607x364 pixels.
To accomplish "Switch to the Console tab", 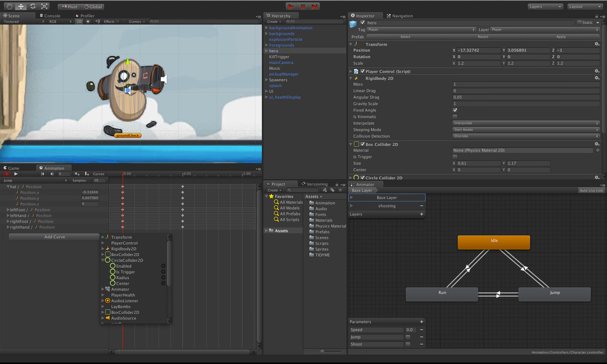I will pos(50,16).
